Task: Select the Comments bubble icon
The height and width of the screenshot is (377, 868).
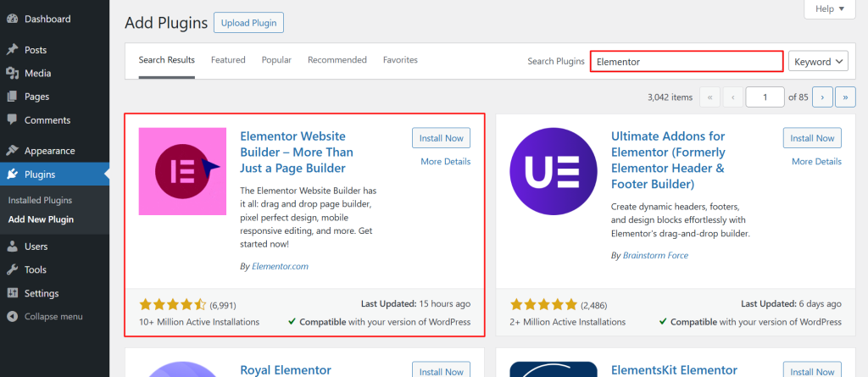Action: [x=12, y=120]
